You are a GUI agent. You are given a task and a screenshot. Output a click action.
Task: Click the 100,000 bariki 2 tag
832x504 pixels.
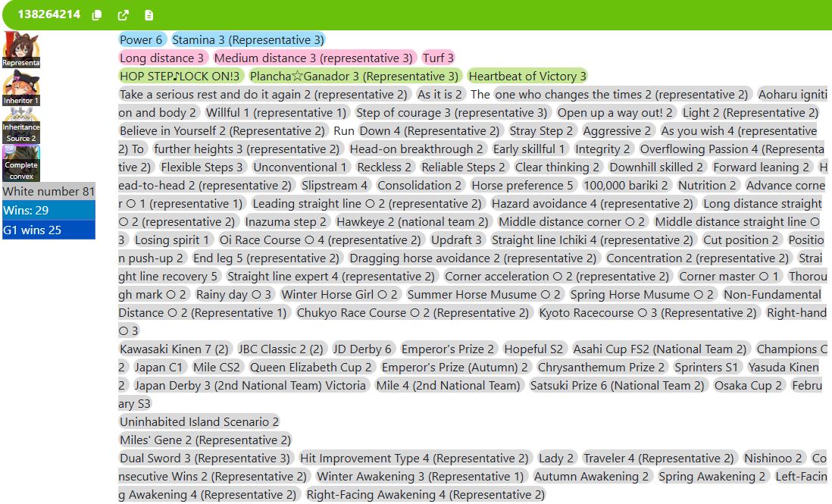(x=626, y=185)
